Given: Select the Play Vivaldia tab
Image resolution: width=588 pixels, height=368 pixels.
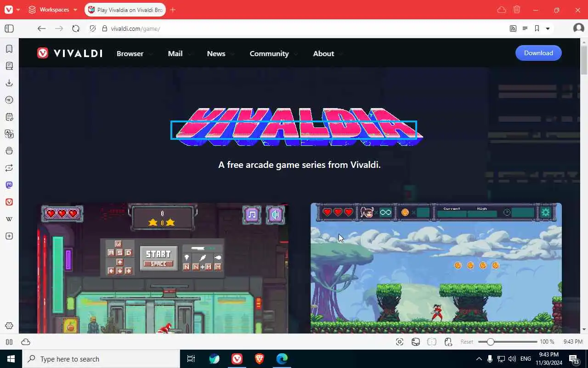Looking at the screenshot, I should click(x=124, y=10).
